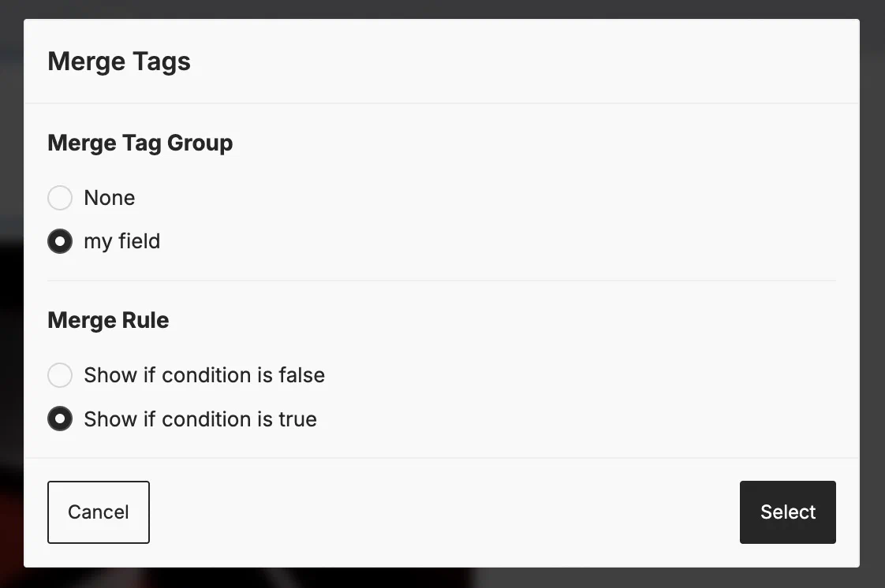The height and width of the screenshot is (588, 885).
Task: Click the dimmed backdrop left of the dialog
Action: [11, 300]
